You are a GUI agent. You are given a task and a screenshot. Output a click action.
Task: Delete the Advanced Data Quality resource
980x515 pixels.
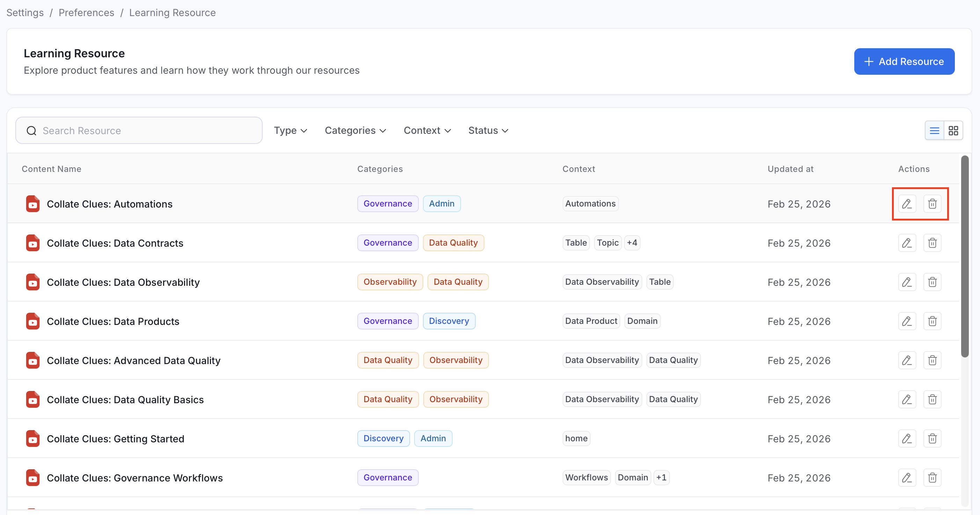932,360
